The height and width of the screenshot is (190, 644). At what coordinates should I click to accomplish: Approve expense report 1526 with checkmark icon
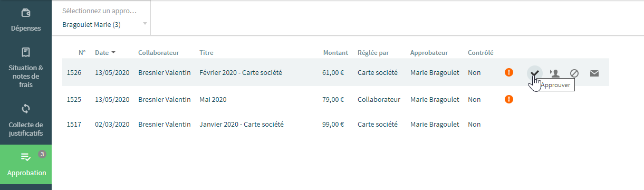click(535, 73)
